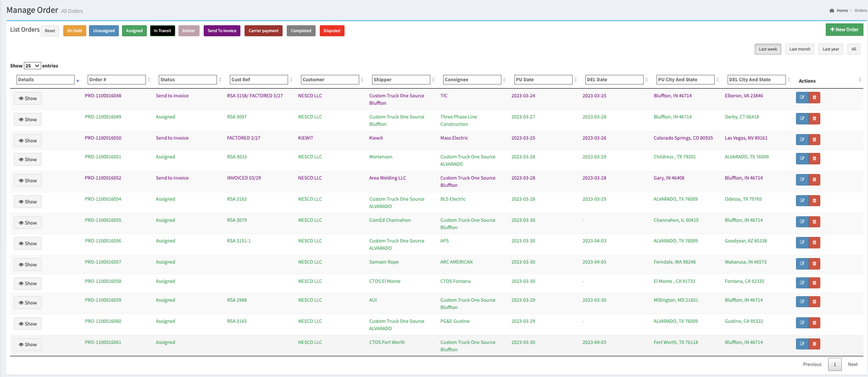Click delete trash icon for PRO-1100016050

[814, 140]
